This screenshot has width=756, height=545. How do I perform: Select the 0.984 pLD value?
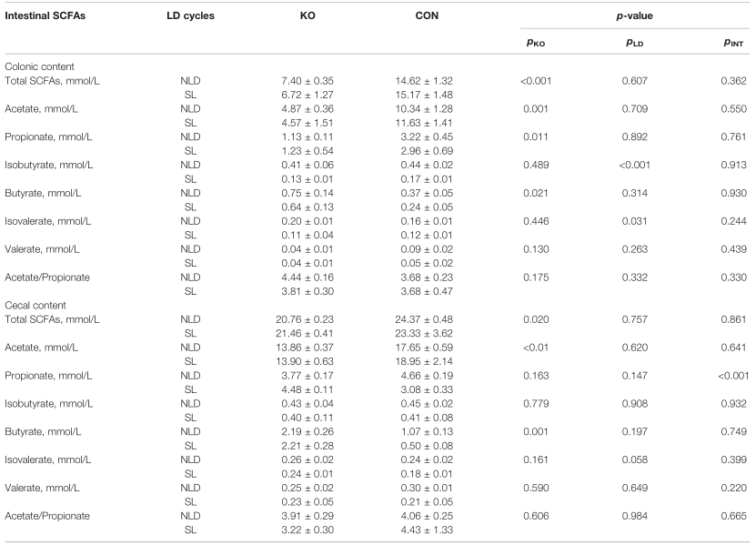pos(634,516)
